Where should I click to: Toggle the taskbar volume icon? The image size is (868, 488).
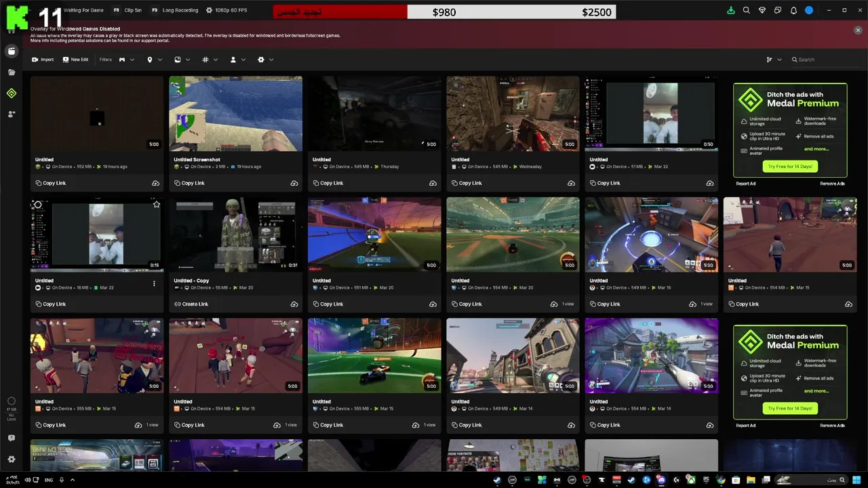point(28,480)
